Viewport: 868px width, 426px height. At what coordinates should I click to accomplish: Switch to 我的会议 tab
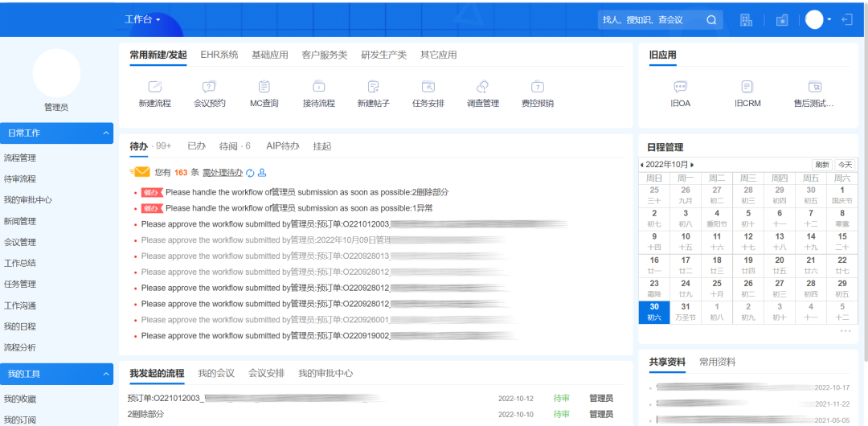tap(216, 374)
